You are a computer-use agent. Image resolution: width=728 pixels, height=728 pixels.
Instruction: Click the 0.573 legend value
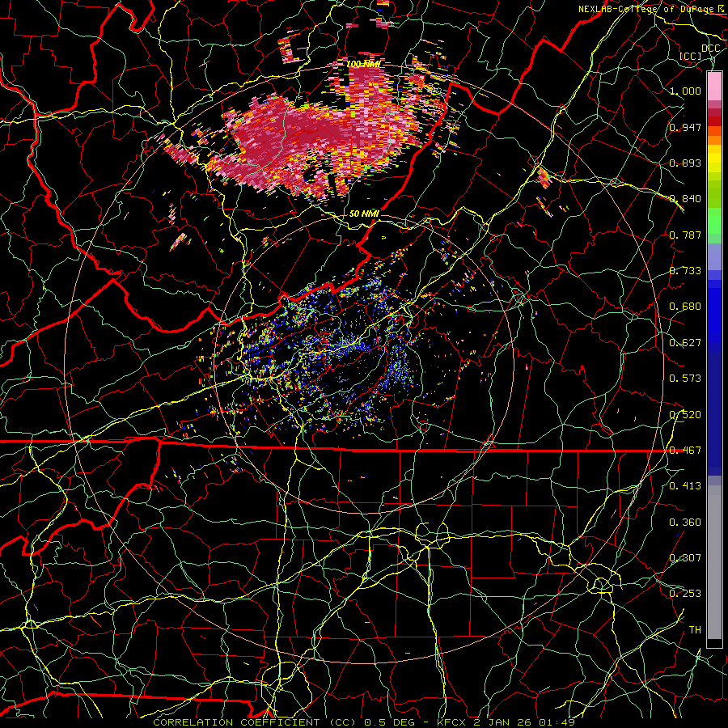click(x=685, y=379)
